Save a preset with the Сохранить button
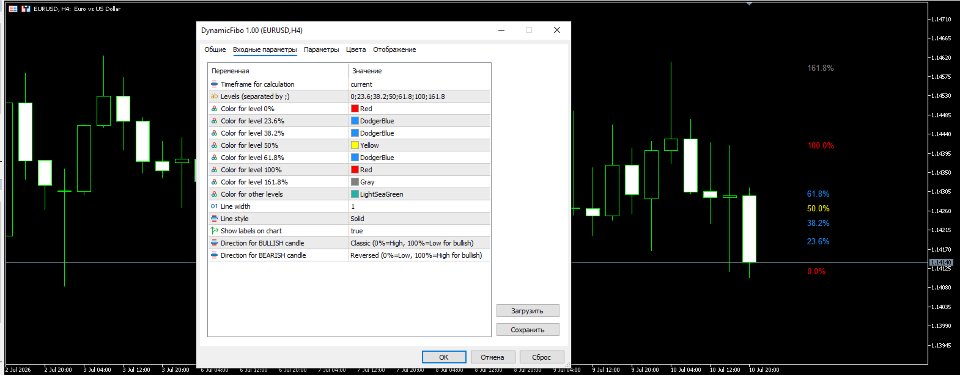960x375 pixels. tap(527, 330)
